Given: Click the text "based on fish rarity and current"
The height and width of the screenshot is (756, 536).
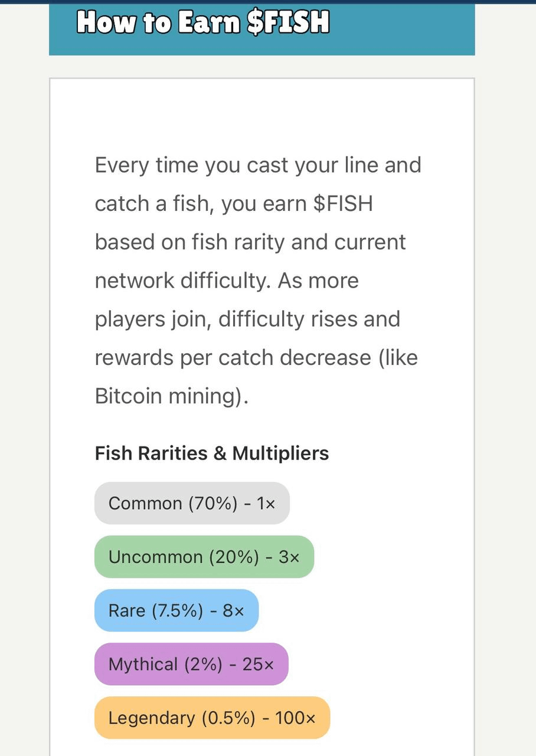Looking at the screenshot, I should coord(250,242).
